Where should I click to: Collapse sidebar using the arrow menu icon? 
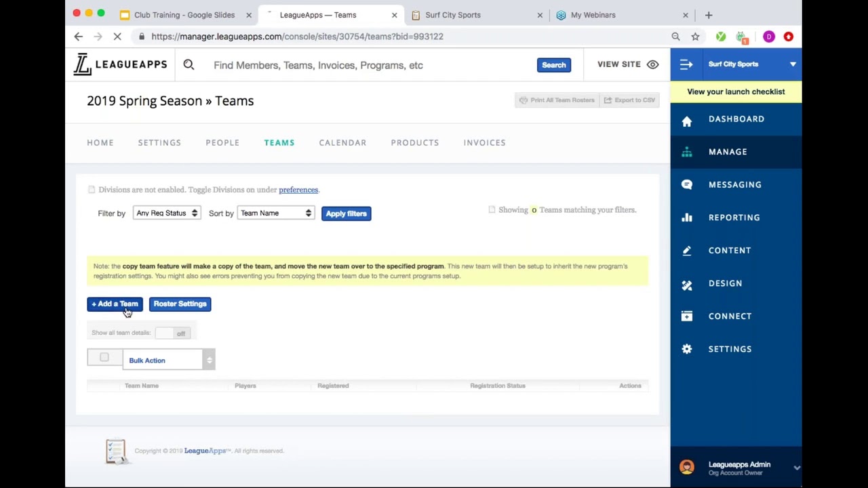[x=686, y=64]
